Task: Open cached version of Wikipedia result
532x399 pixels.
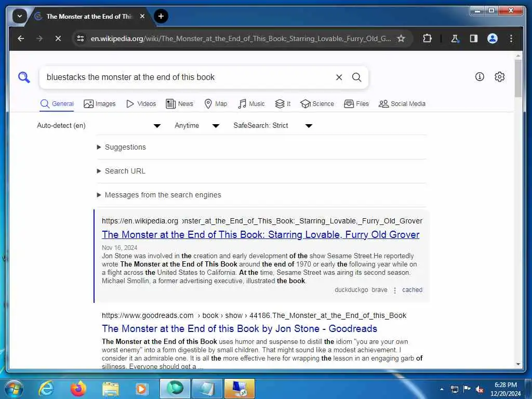Action: (412, 290)
